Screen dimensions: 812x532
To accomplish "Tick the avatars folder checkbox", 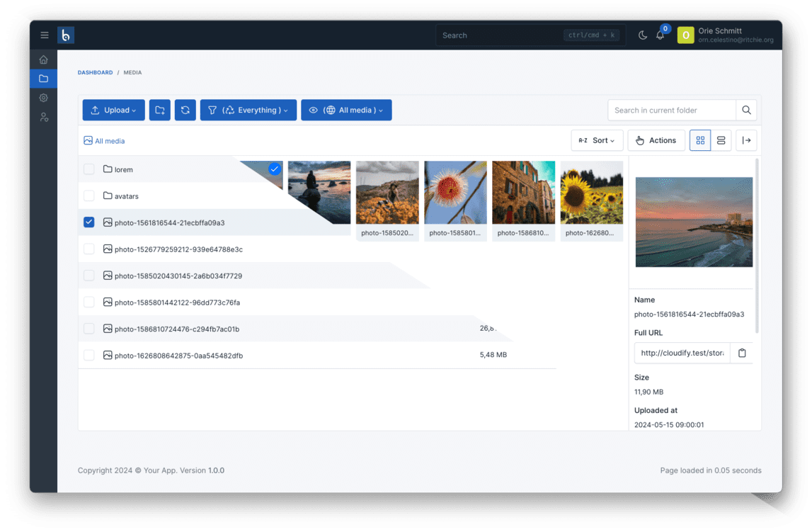I will pyautogui.click(x=88, y=196).
